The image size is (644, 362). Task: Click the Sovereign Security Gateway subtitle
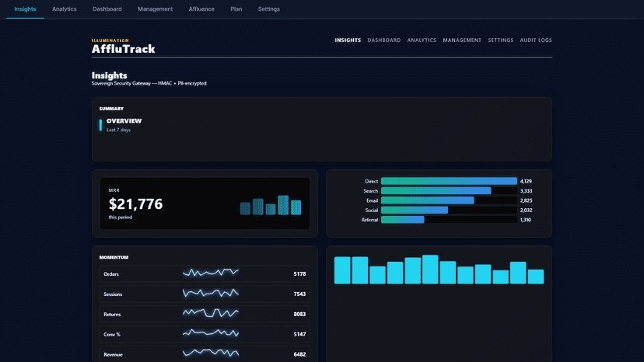tap(149, 83)
